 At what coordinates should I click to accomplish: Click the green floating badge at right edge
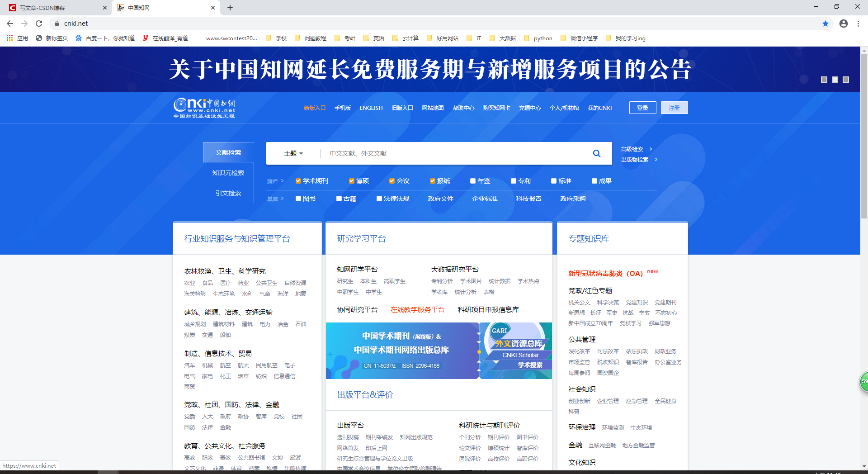pos(863,382)
